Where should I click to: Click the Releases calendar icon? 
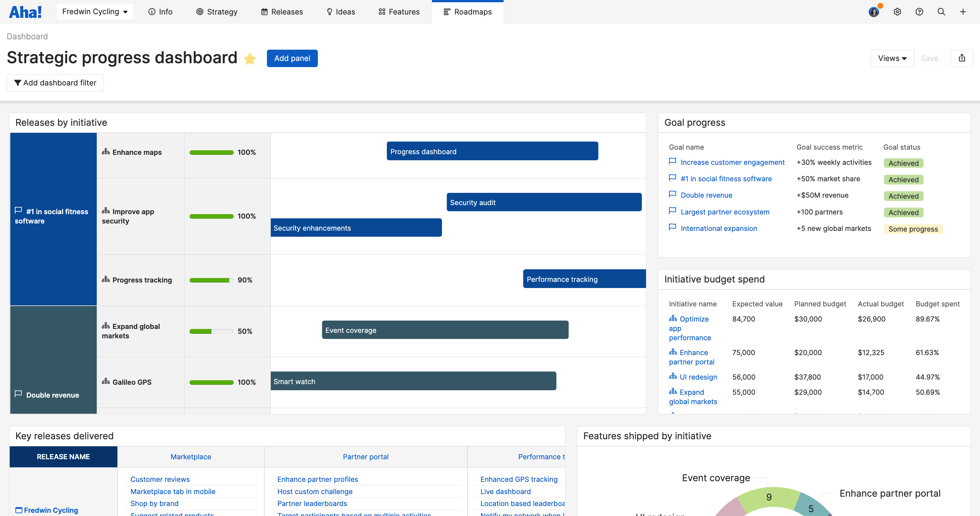[265, 12]
